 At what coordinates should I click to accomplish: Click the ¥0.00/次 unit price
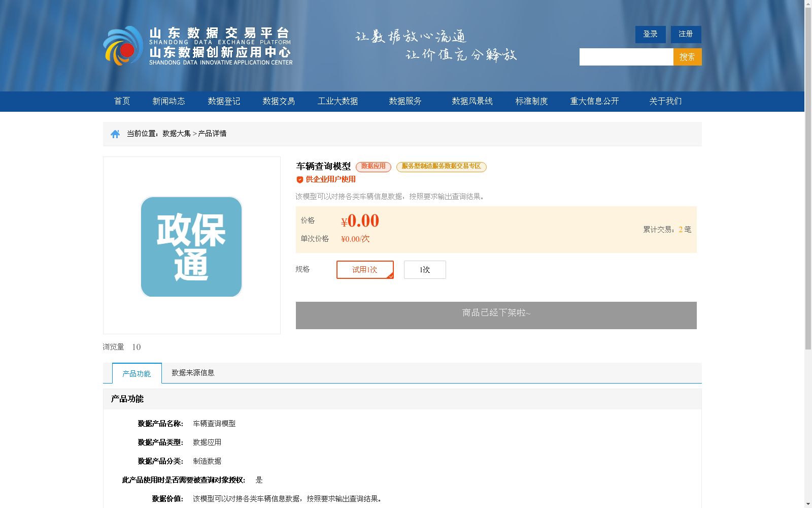[355, 239]
